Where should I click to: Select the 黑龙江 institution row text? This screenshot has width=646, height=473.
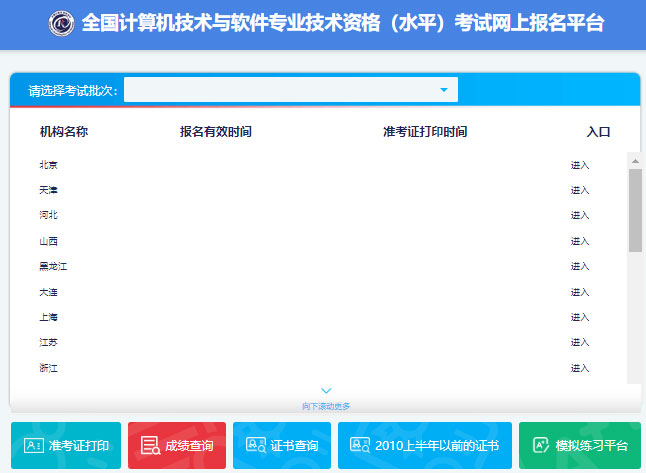pyautogui.click(x=53, y=266)
